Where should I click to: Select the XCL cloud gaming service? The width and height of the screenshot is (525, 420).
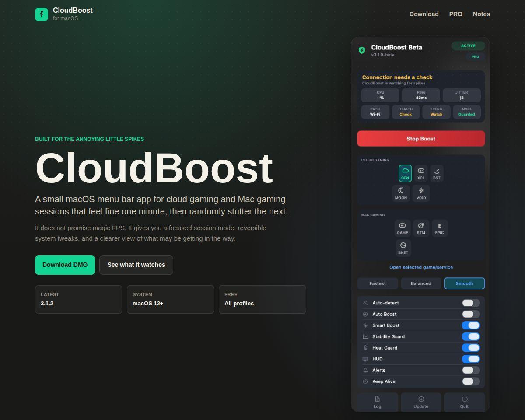(x=421, y=173)
